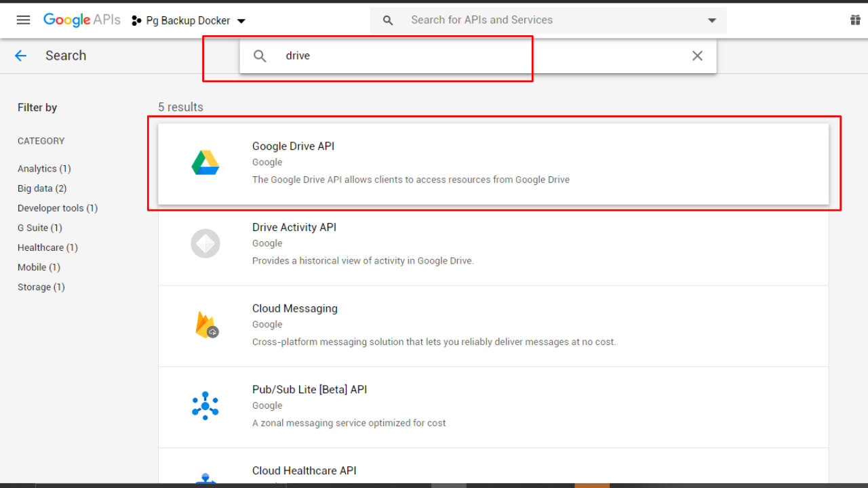The width and height of the screenshot is (868, 488).
Task: Go back with the blue arrow
Action: click(21, 56)
